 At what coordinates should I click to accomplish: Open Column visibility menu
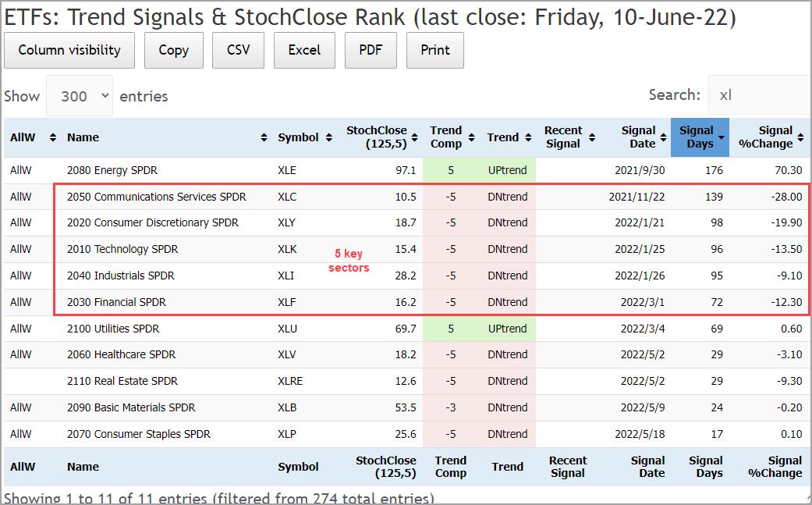69,50
